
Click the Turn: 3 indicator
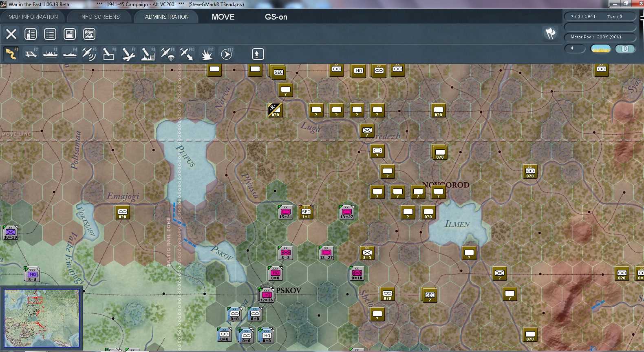pos(615,17)
